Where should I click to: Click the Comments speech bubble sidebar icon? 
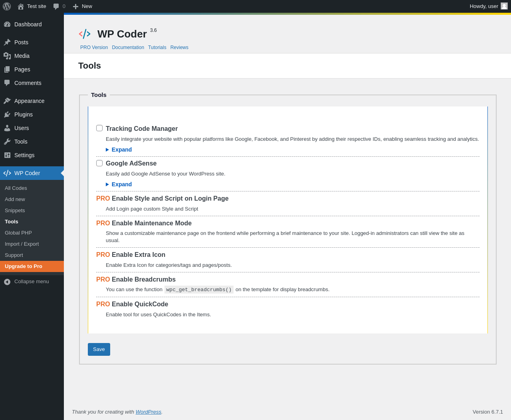tap(7, 83)
